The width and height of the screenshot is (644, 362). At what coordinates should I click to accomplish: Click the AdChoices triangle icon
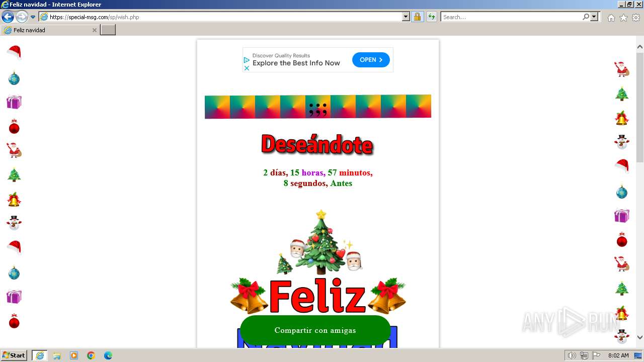(247, 60)
